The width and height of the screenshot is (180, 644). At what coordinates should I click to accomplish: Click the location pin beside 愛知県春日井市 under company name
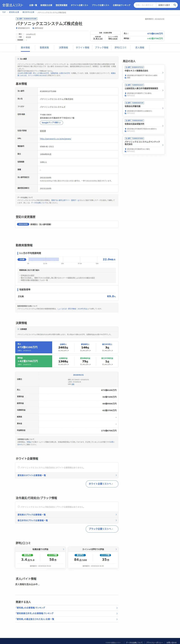point(17,28)
